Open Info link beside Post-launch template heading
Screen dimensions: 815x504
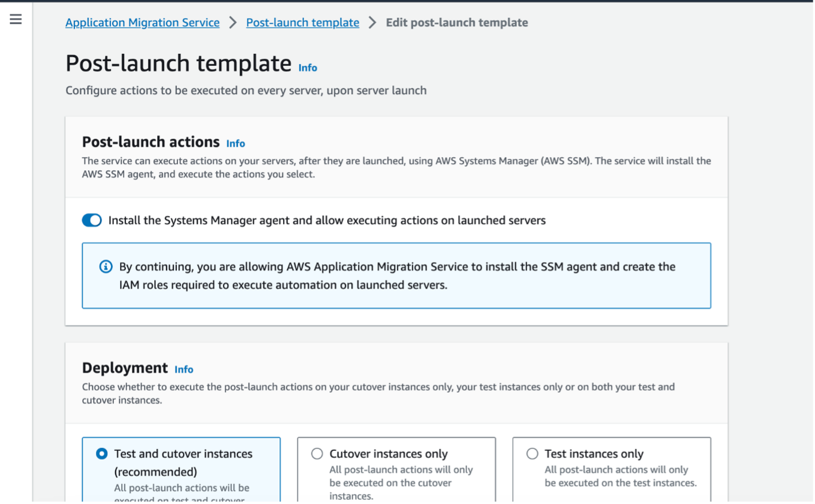click(x=308, y=68)
